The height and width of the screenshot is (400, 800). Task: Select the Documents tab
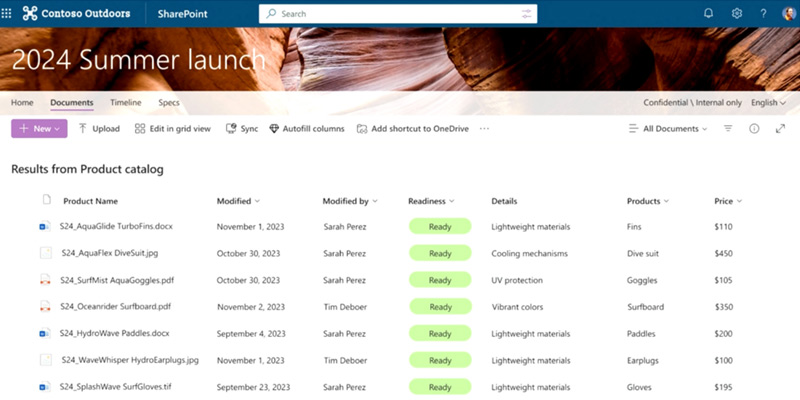click(72, 103)
